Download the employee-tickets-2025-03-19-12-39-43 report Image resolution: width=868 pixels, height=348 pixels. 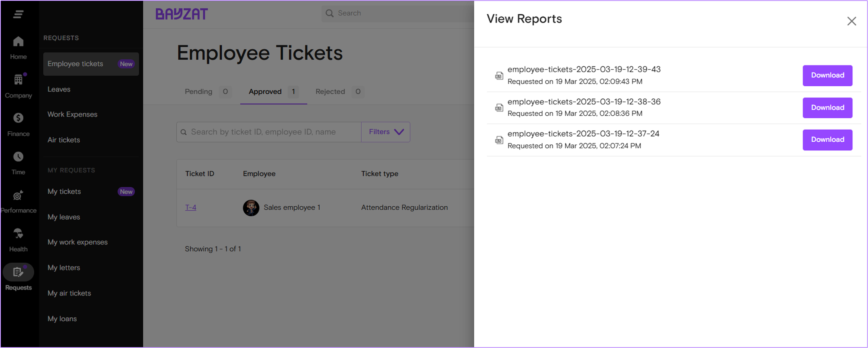[827, 75]
